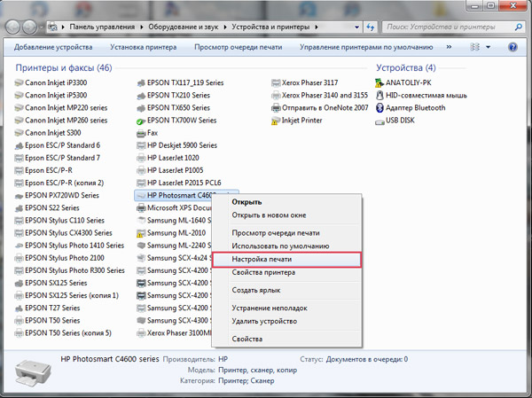Click the Canon Inkjet iP3300 printer icon
532x398 pixels.
pos(19,82)
